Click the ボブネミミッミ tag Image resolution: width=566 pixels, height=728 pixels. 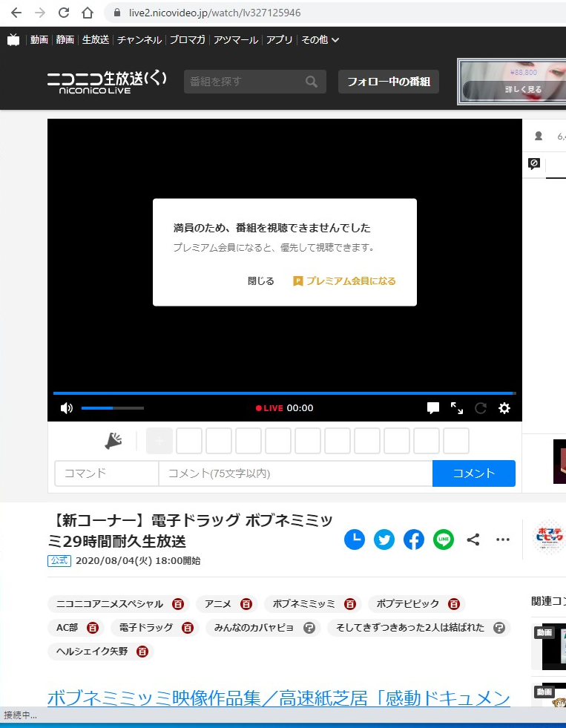tap(304, 604)
